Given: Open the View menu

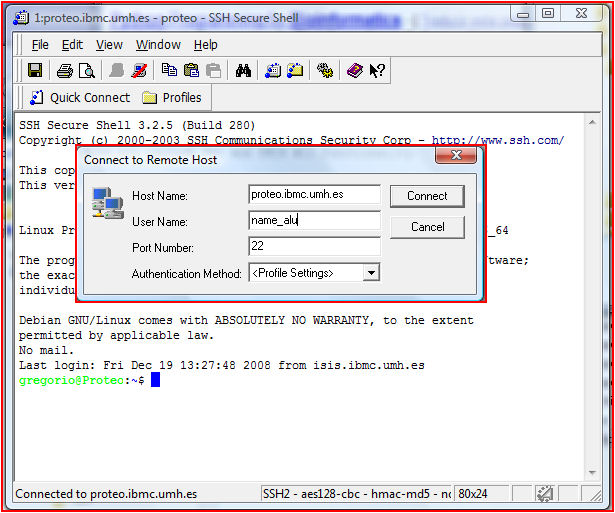Looking at the screenshot, I should [x=109, y=45].
